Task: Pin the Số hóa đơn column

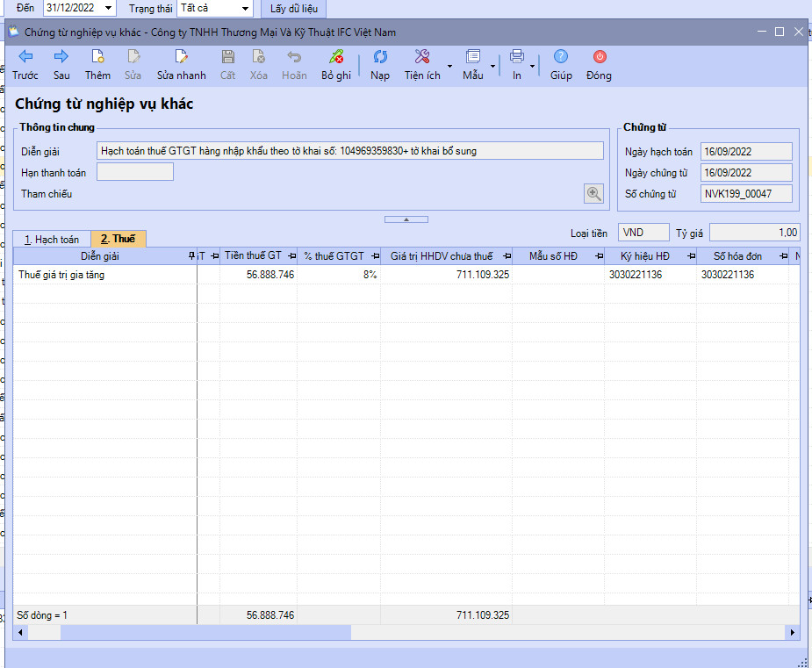Action: [784, 255]
